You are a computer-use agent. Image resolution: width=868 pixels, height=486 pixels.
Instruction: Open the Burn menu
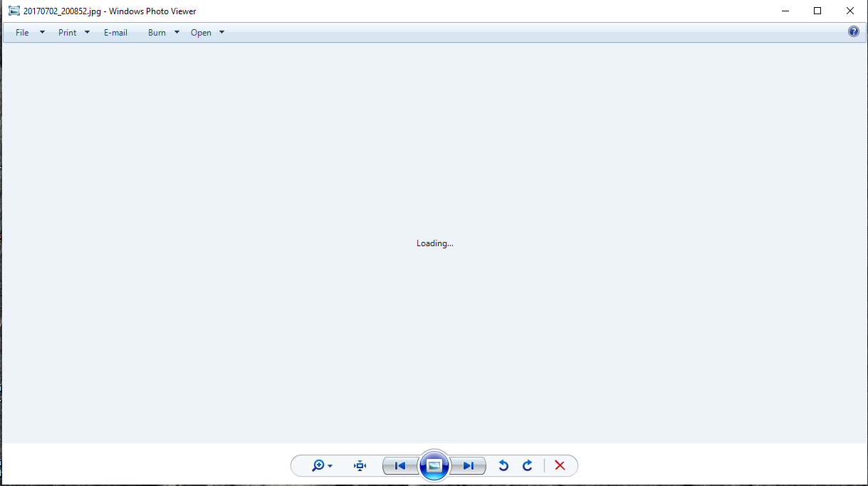click(157, 33)
